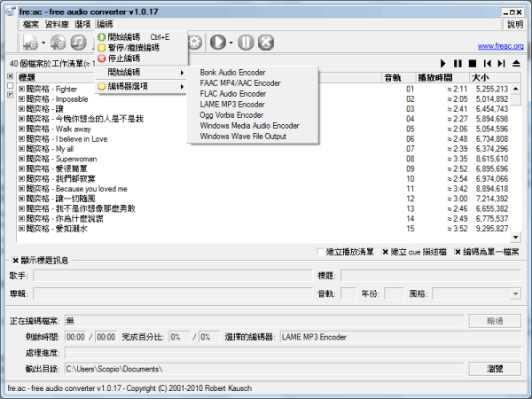This screenshot has height=399, width=532.
Task: Sort by the 播放時間 column header
Action: (442, 78)
